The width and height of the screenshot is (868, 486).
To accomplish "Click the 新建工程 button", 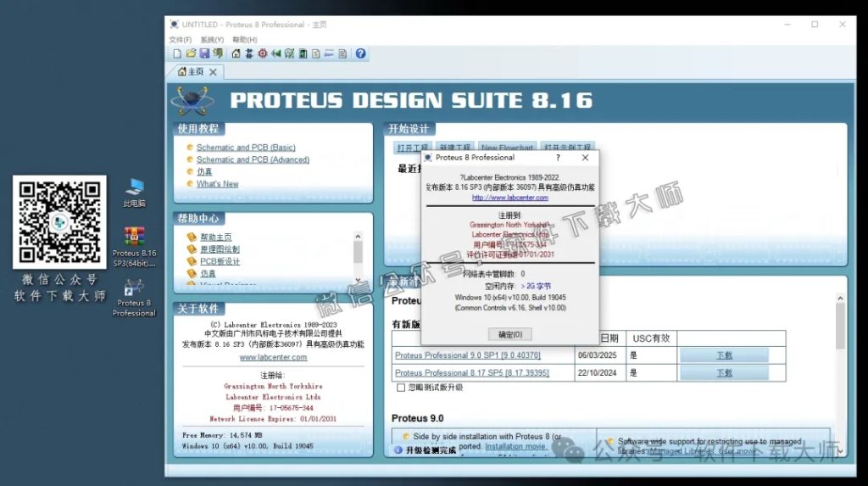I will tap(454, 148).
